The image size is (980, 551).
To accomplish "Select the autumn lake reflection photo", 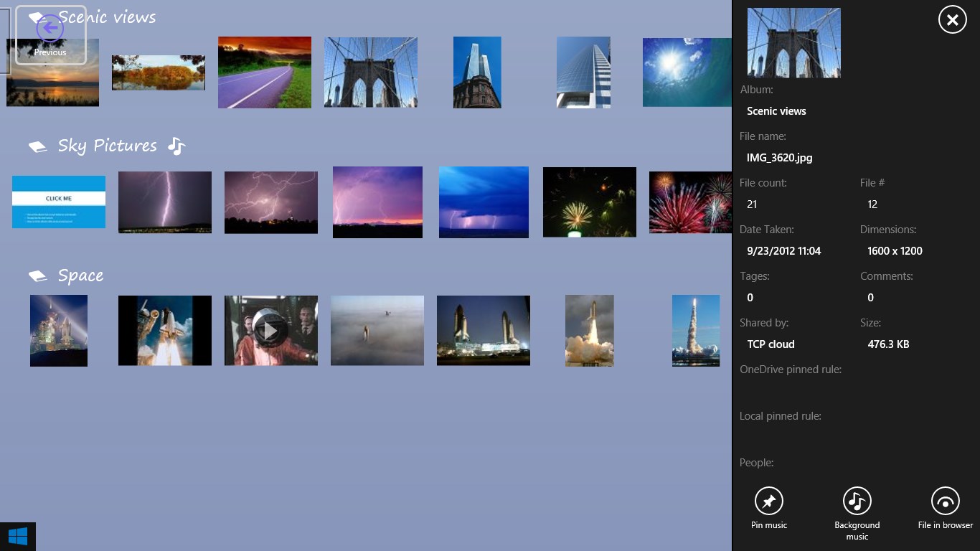I will coord(158,72).
